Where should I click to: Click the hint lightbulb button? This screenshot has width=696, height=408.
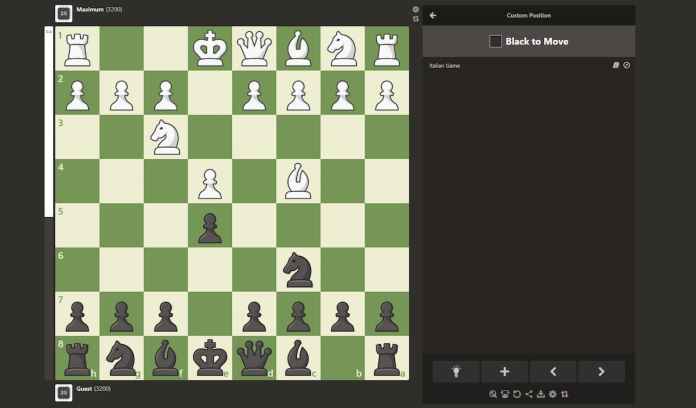tap(456, 371)
